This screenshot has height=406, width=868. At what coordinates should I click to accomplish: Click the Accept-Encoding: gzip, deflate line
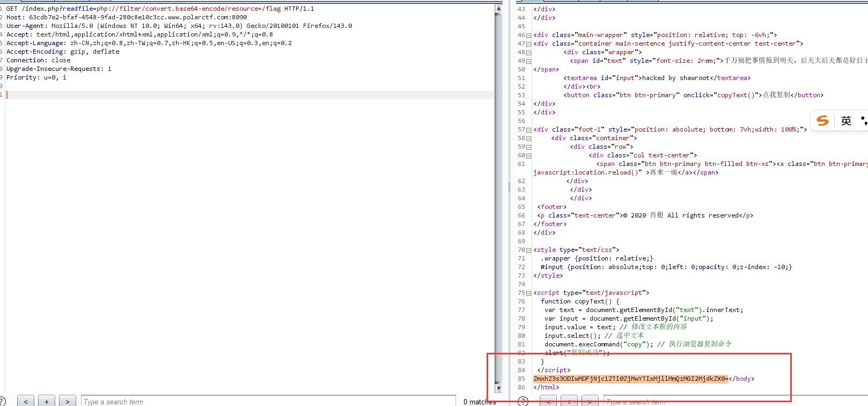click(x=63, y=52)
